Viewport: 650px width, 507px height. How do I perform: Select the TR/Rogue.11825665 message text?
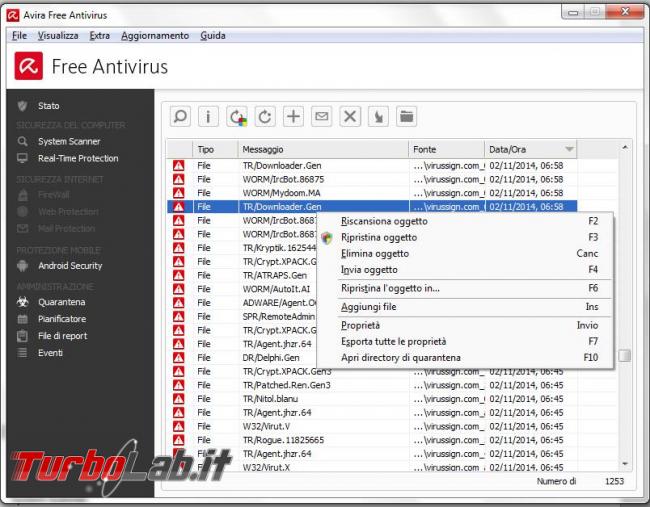[x=284, y=440]
